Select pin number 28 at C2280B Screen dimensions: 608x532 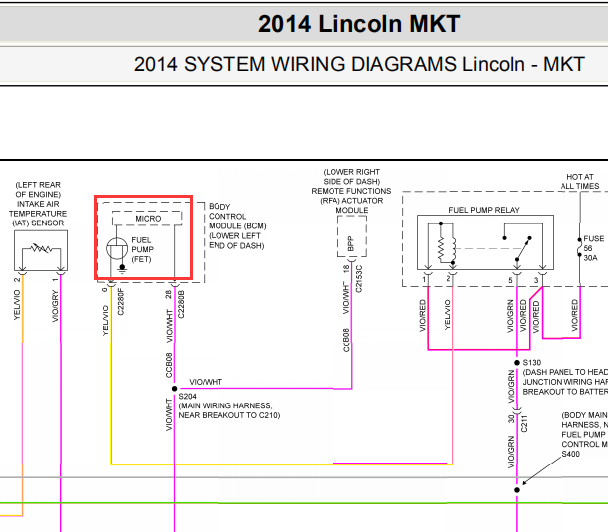click(x=169, y=295)
